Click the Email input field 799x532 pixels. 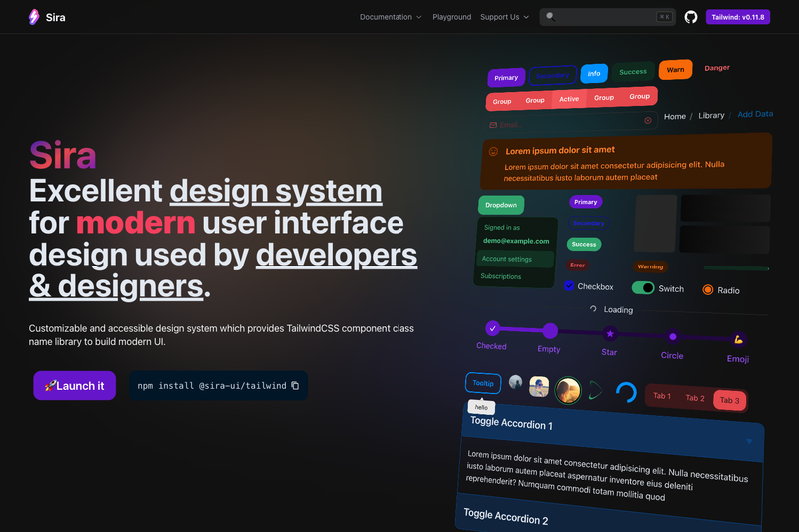570,123
